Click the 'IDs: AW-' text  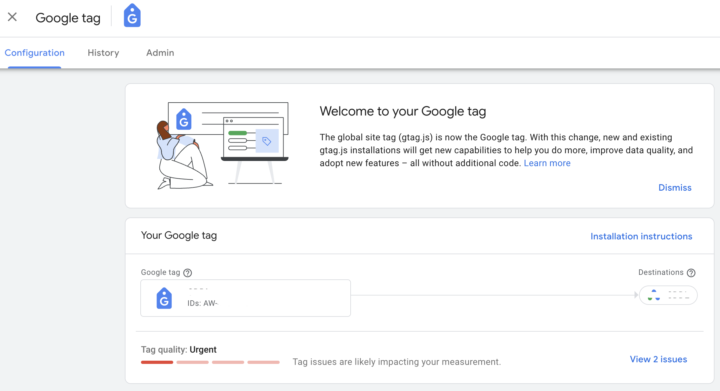point(202,303)
